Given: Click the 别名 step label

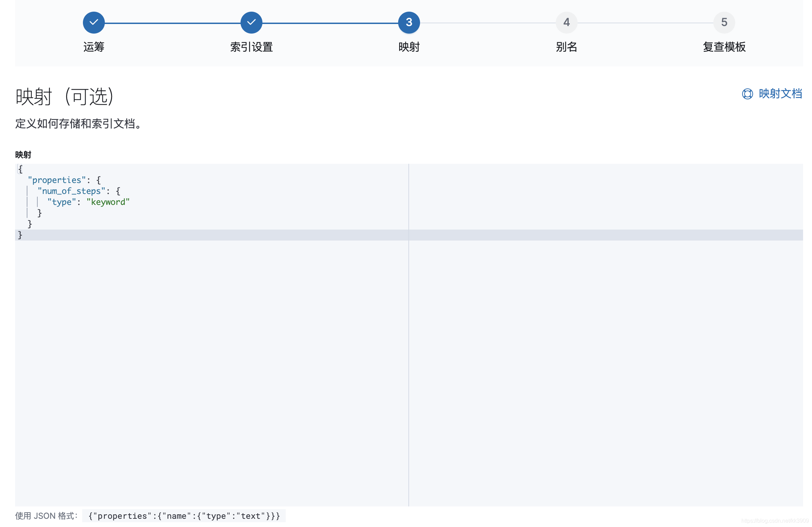Looking at the screenshot, I should click(566, 47).
